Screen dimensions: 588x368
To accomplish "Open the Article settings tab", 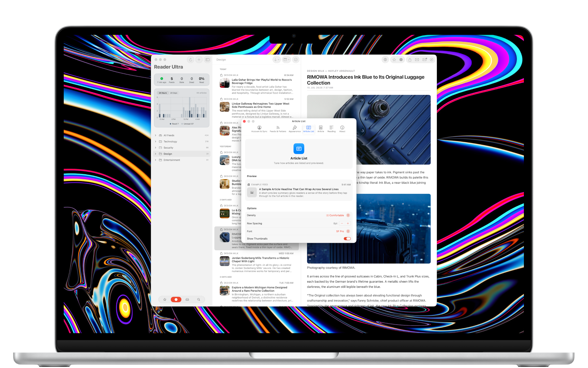I will coord(321,129).
